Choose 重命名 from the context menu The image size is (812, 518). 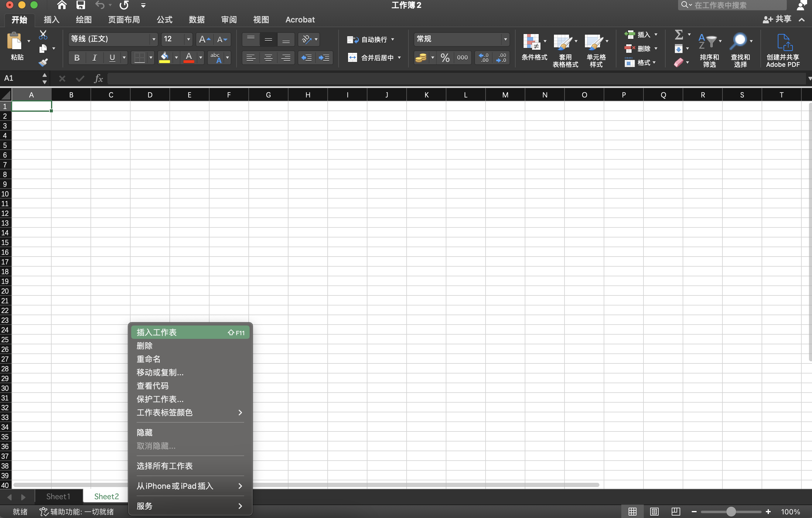pos(148,359)
